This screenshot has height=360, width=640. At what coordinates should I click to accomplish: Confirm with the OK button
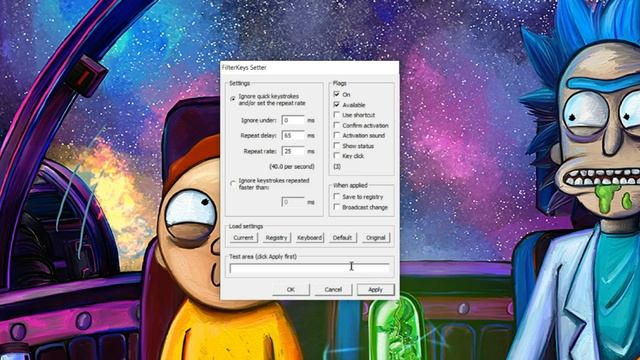[291, 289]
